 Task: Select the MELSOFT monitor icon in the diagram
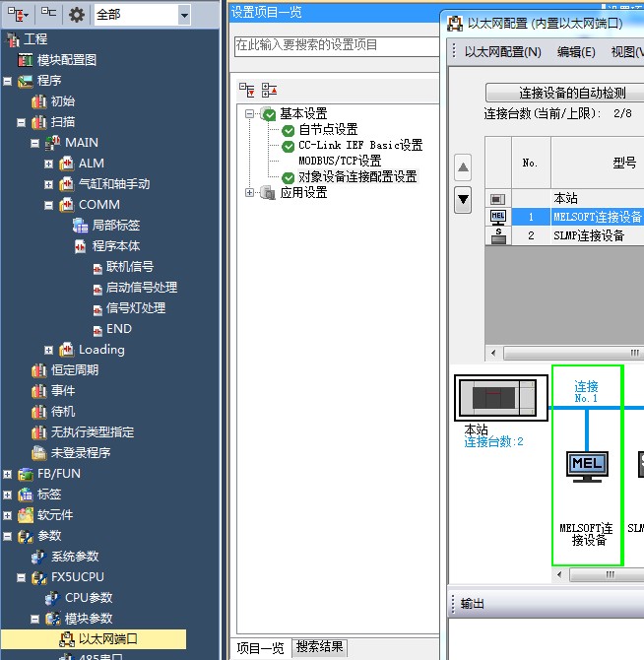[587, 466]
